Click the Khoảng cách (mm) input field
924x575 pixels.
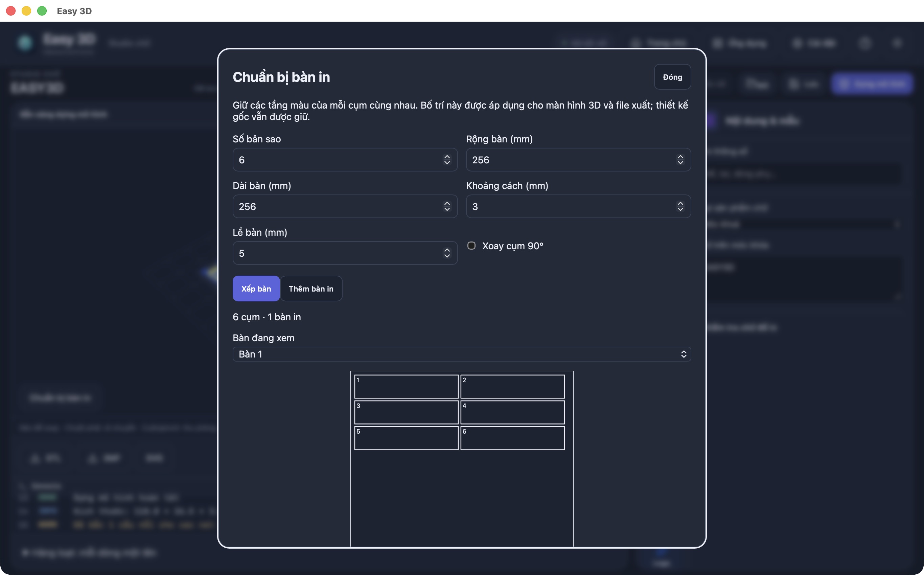point(578,206)
